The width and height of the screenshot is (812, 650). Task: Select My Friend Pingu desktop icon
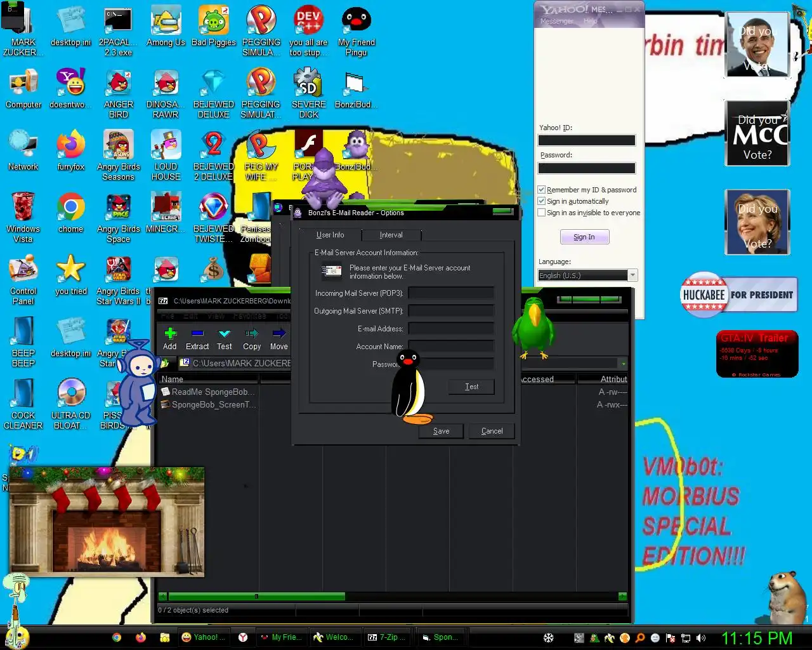coord(356,30)
